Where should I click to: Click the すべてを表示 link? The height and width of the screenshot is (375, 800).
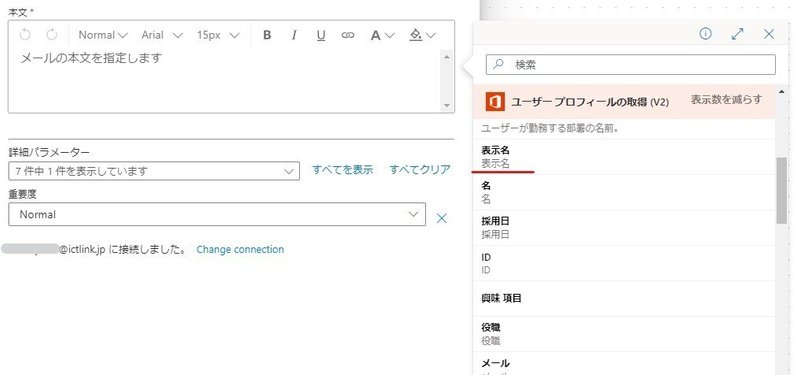pos(342,170)
